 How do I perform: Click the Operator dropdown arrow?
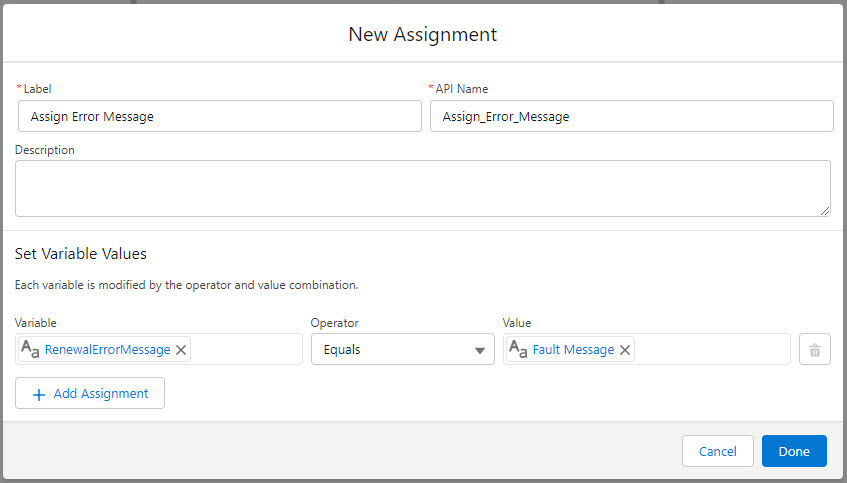click(x=480, y=350)
